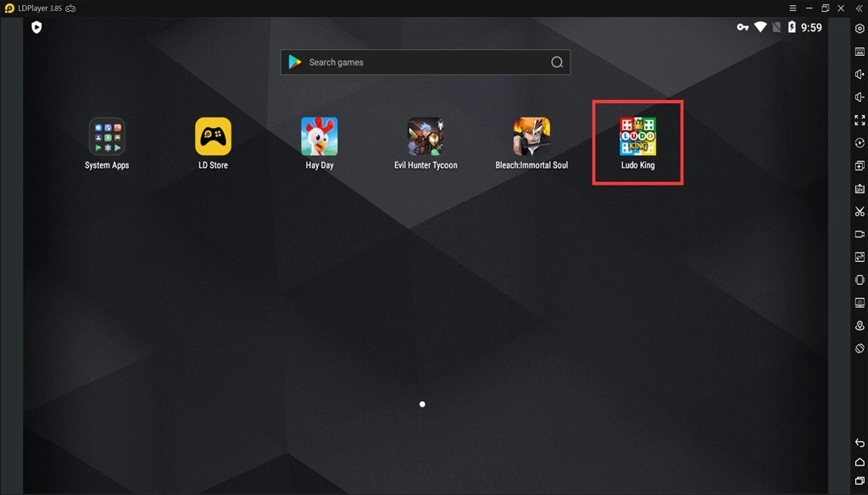This screenshot has height=495, width=868.
Task: Click the volume up icon
Action: [860, 75]
